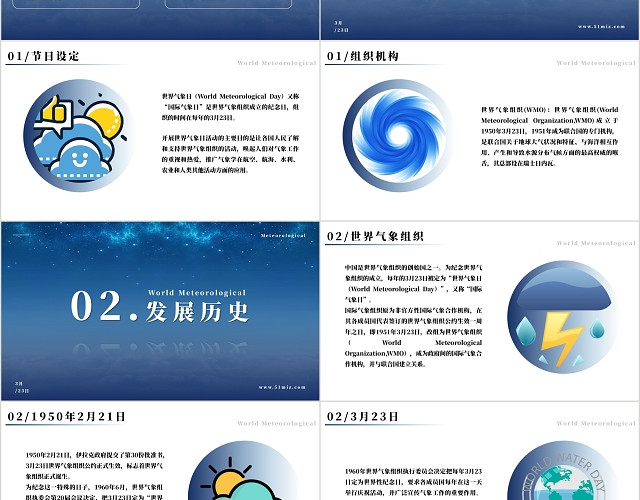Click the lightning storm cloud illustration
This screenshot has height=500, width=640.
563,317
